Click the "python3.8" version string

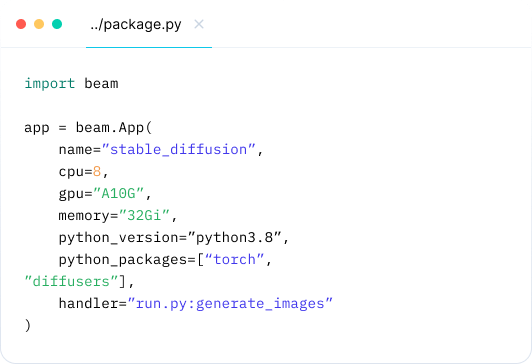[234, 238]
